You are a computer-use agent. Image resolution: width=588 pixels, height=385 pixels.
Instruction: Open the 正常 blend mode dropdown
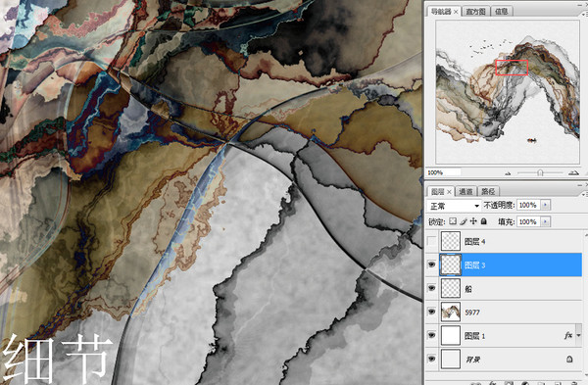click(454, 206)
